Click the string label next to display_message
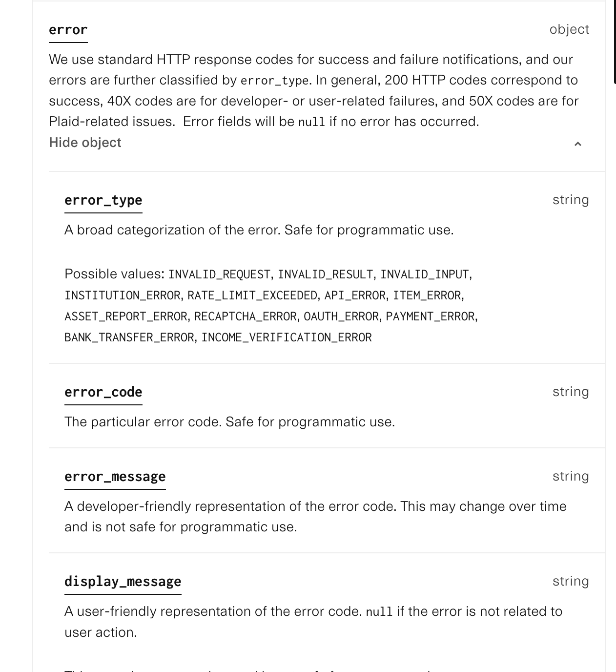The image size is (616, 672). 570,580
